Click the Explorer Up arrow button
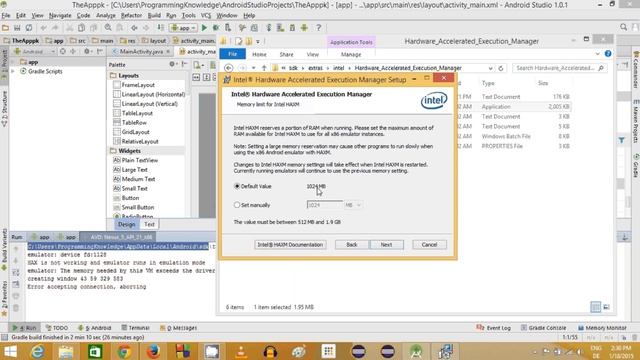 (x=264, y=68)
